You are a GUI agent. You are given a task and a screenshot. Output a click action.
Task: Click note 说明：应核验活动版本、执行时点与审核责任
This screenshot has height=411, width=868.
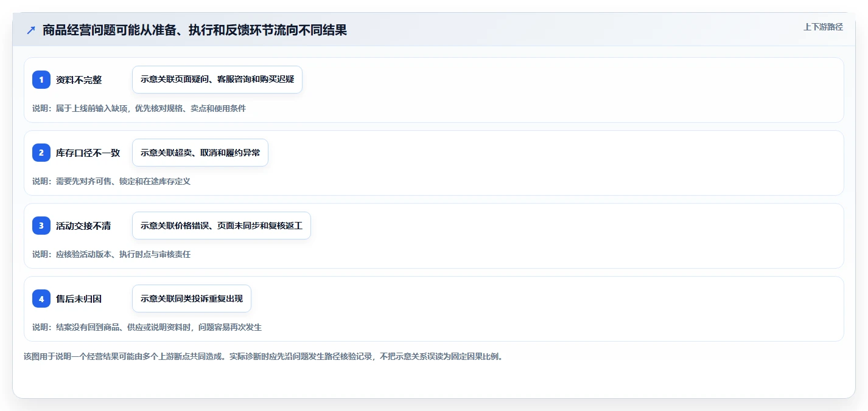pos(111,254)
